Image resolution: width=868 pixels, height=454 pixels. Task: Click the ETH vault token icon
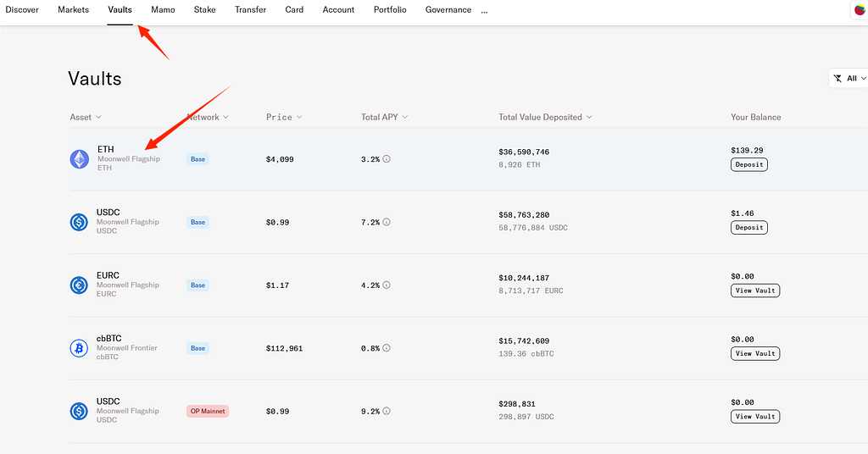[79, 159]
